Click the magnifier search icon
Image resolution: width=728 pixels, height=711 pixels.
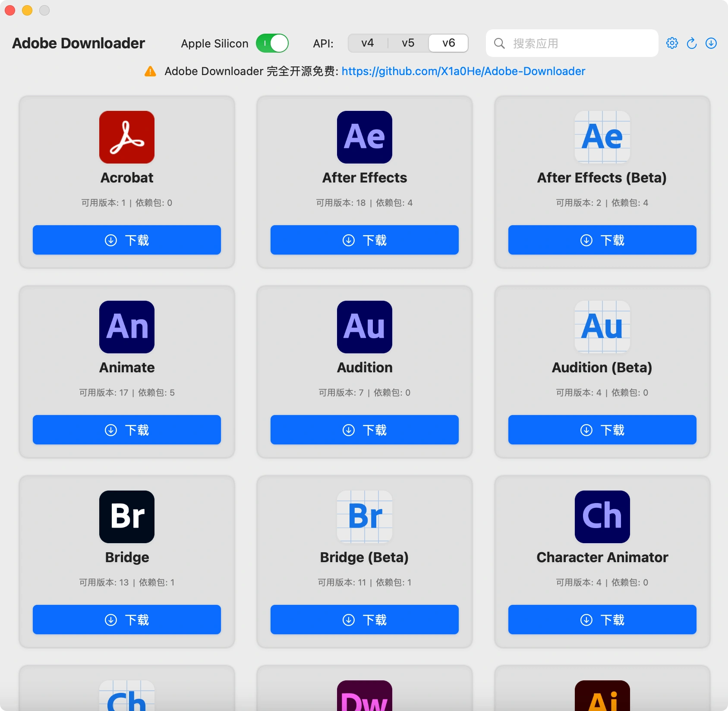499,43
